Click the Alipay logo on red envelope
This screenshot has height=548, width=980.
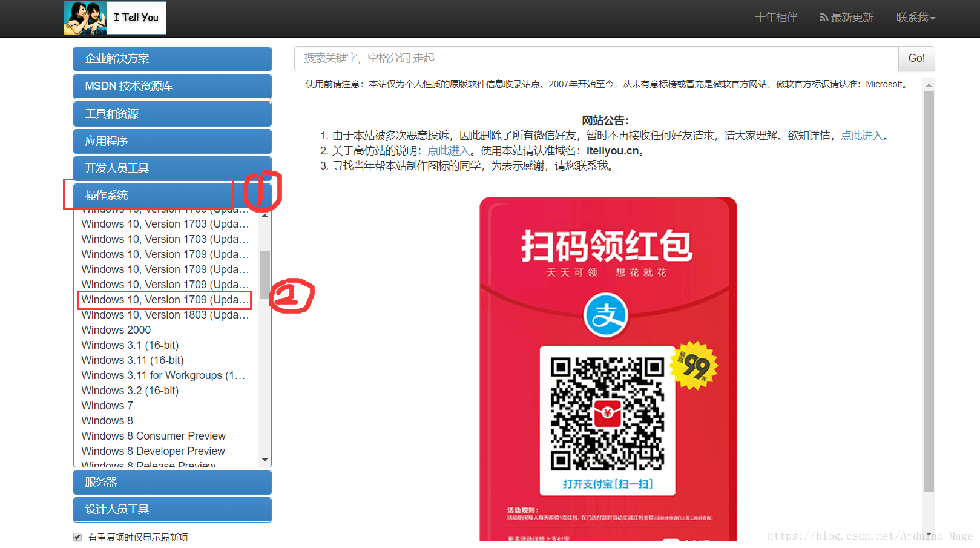[x=606, y=315]
